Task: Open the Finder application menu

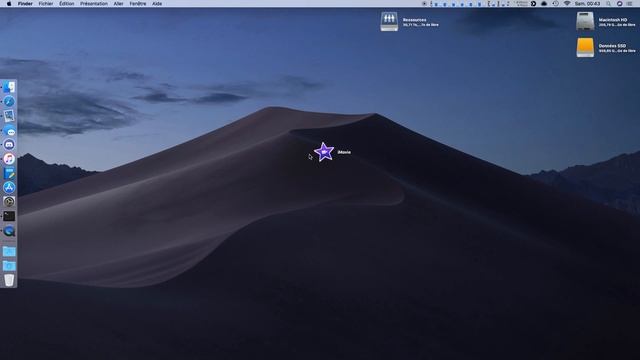Action: tap(25, 4)
